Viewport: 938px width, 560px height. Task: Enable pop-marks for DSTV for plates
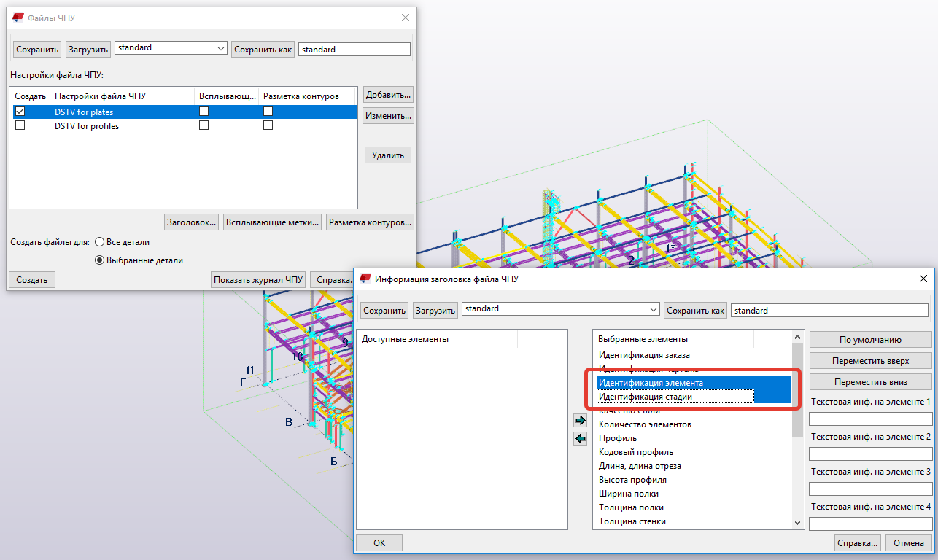coord(204,112)
